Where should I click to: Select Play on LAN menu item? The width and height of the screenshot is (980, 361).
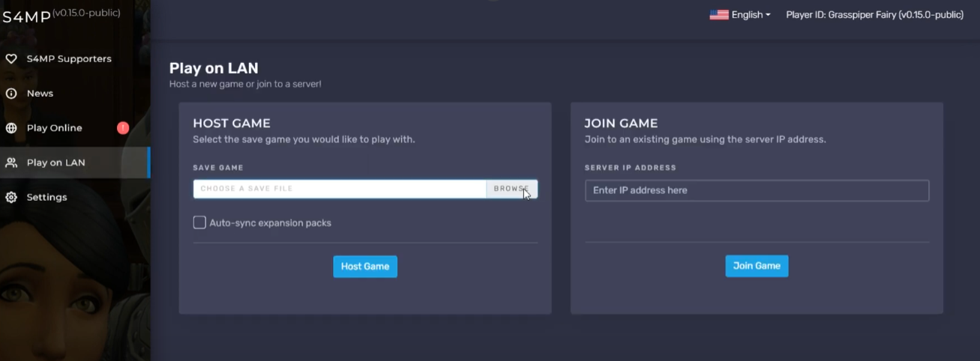75,163
